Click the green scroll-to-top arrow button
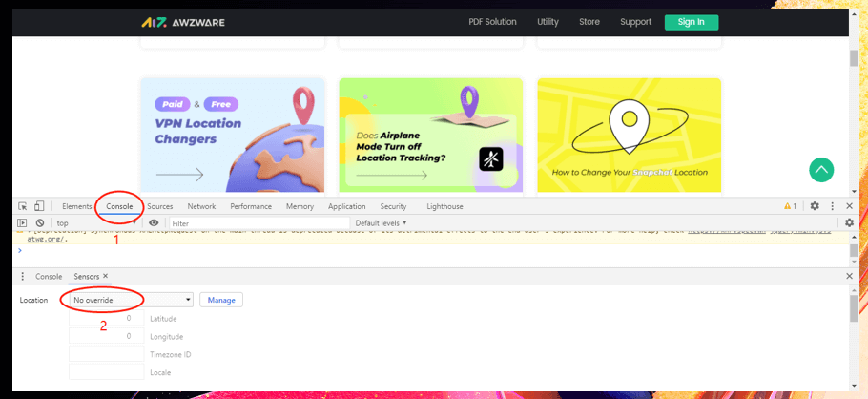 tap(821, 170)
